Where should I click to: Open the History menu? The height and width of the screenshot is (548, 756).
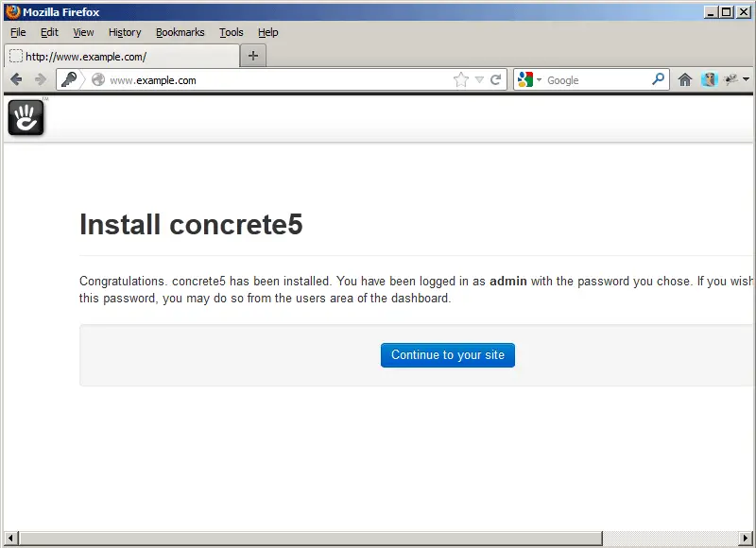point(125,32)
